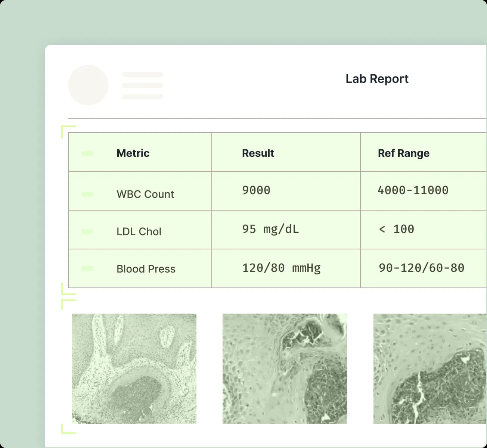Open the middle histology image thumbnail
487x448 pixels.
point(285,368)
